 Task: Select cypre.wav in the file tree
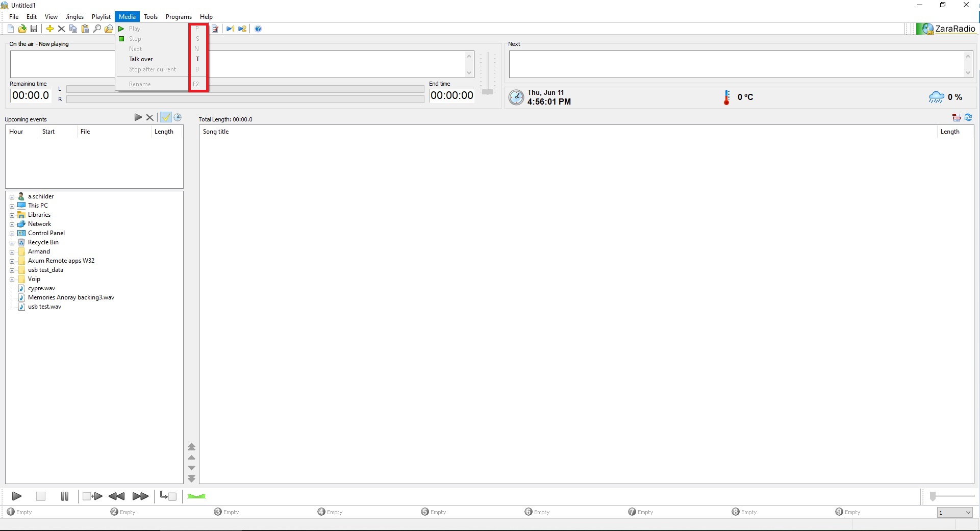[x=41, y=289]
